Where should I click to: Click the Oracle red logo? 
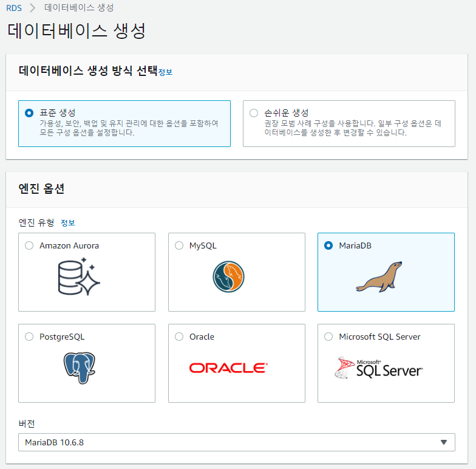tap(228, 368)
